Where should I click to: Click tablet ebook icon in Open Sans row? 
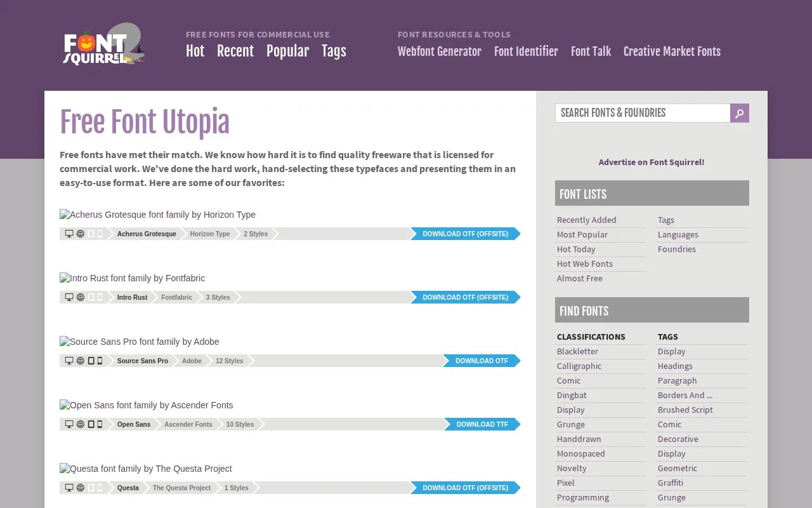tap(91, 424)
